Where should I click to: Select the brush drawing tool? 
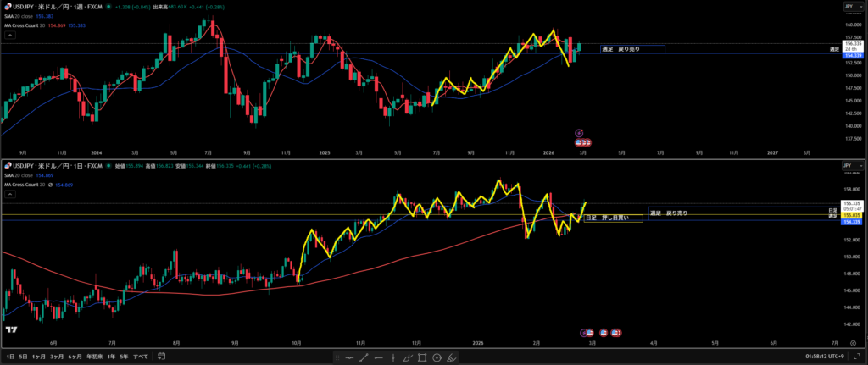click(x=408, y=358)
